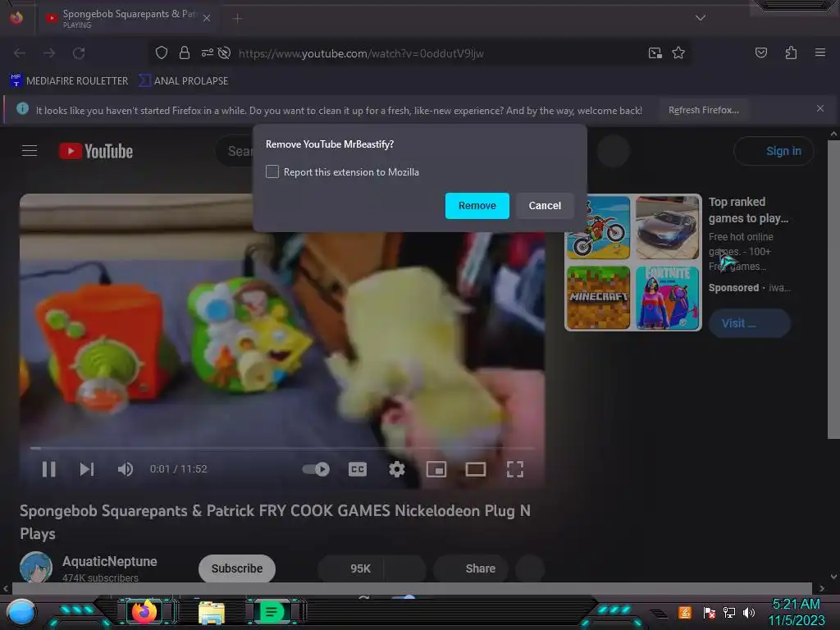Dismiss the Firefox refresh notification bar
The height and width of the screenshot is (630, 840).
coord(819,109)
